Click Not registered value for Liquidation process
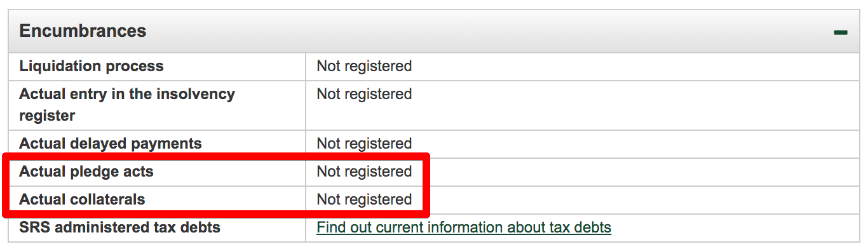Image resolution: width=868 pixels, height=249 pixels. (x=364, y=66)
